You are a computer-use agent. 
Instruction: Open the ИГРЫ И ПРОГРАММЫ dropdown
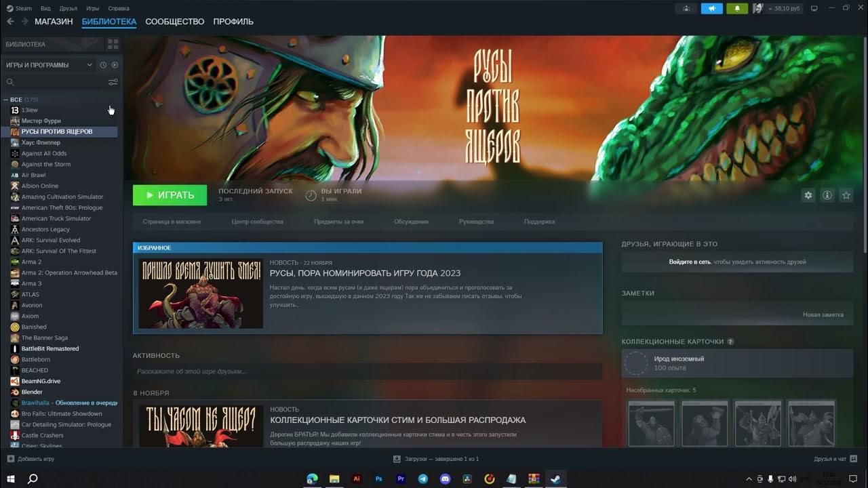tap(48, 65)
